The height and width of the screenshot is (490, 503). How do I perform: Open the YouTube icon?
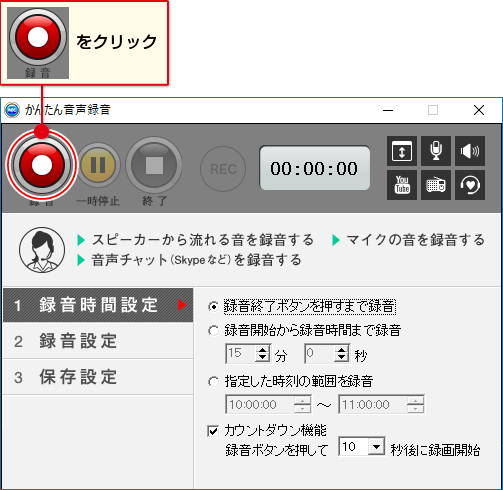click(x=402, y=185)
